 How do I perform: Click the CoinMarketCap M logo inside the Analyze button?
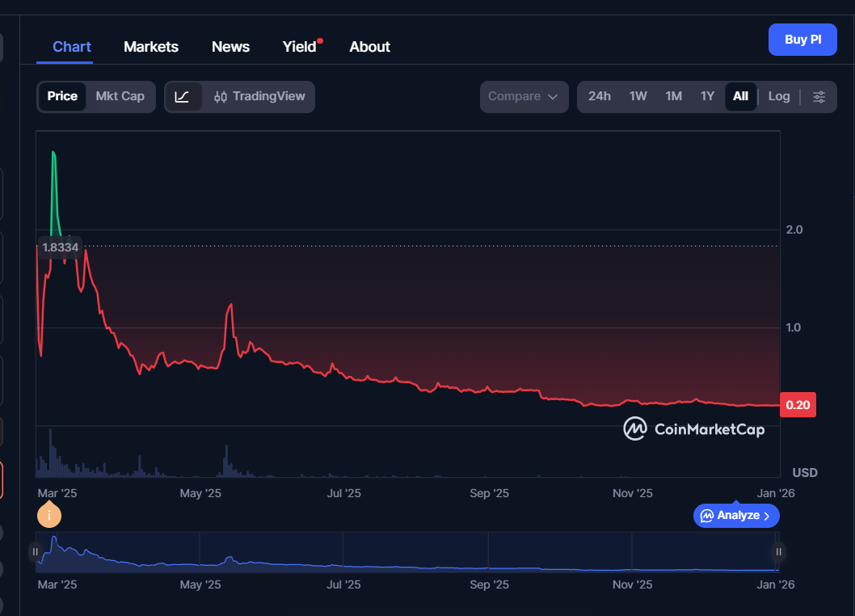[x=706, y=516]
